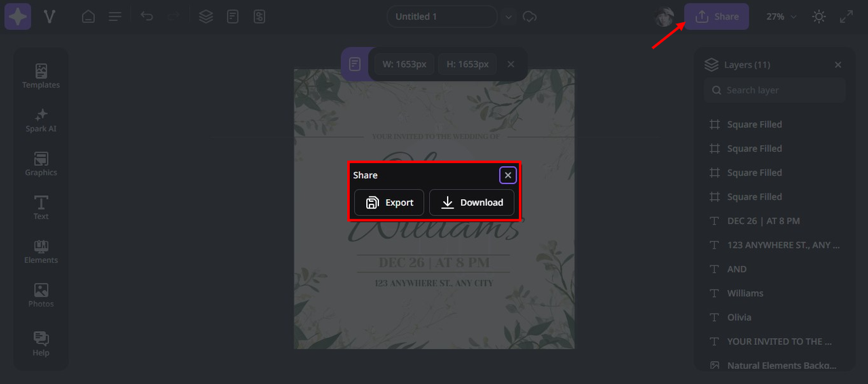The height and width of the screenshot is (384, 868).
Task: Click the Help icon
Action: pos(41,343)
